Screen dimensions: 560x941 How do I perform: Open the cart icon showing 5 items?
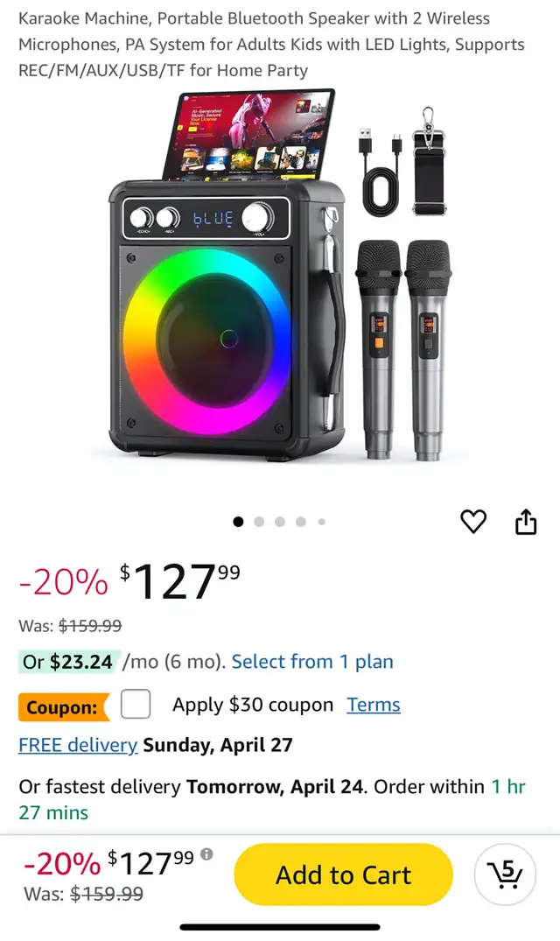point(504,874)
